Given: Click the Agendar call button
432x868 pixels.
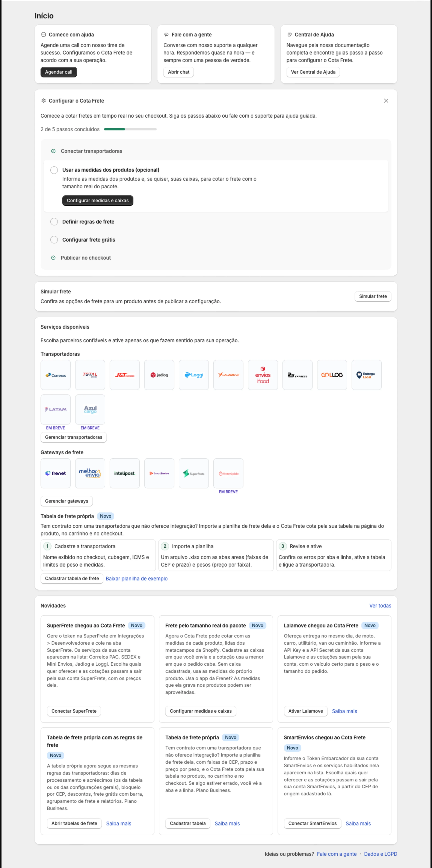Looking at the screenshot, I should (x=59, y=72).
